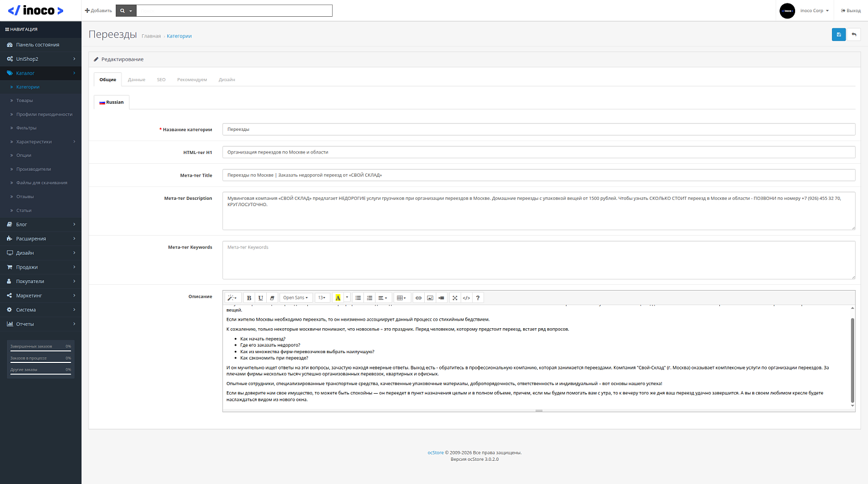Screen dimensions: 868x484
Task: Toggle the unordered bullet list
Action: 358,298
